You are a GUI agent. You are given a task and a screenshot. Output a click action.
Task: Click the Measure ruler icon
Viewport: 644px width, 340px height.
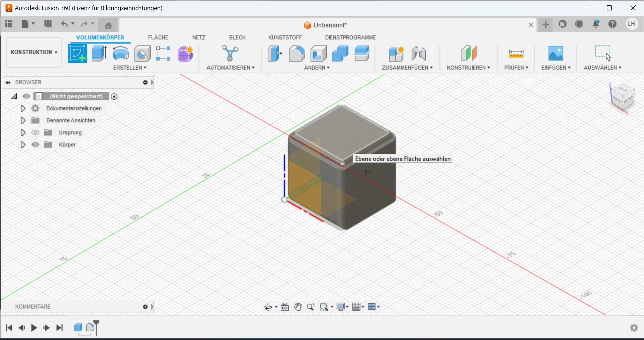[x=516, y=54]
